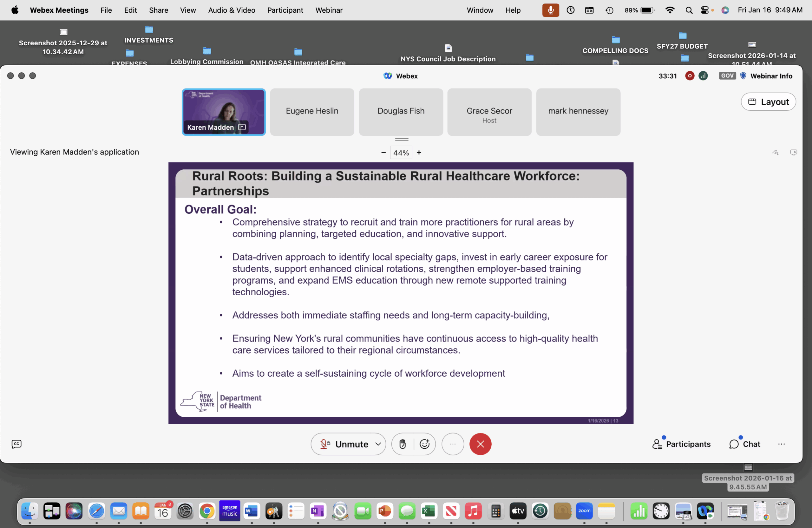This screenshot has height=528, width=812.
Task: Toggle the Participants panel
Action: pos(681,444)
